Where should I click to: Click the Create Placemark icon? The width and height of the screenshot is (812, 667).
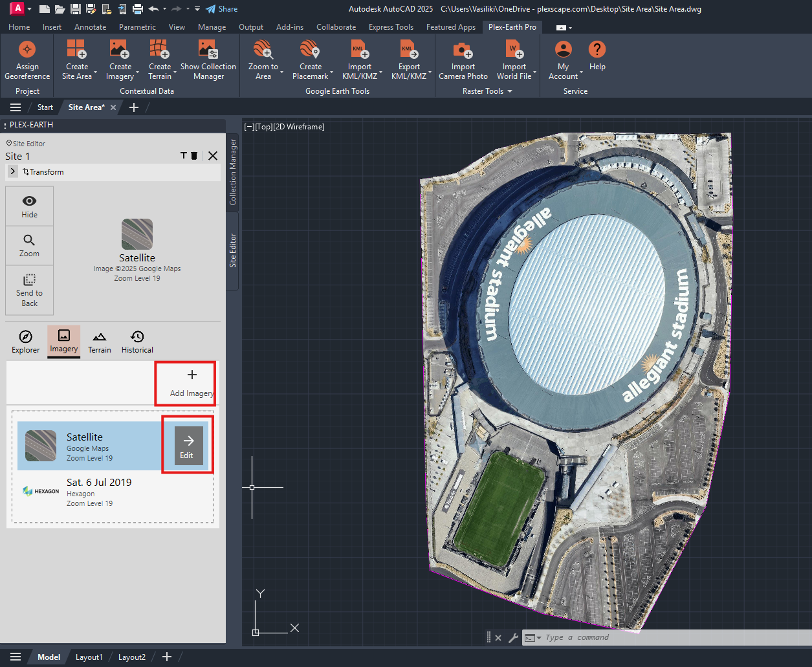[x=310, y=49]
